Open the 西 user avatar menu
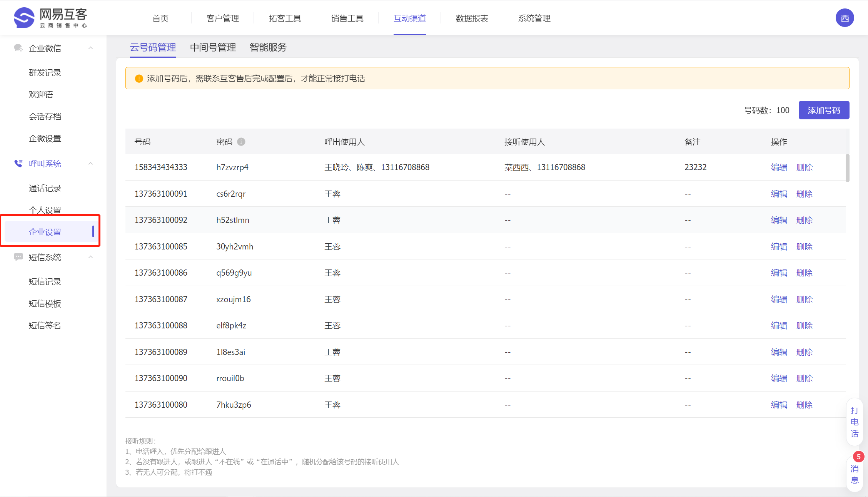 point(845,18)
